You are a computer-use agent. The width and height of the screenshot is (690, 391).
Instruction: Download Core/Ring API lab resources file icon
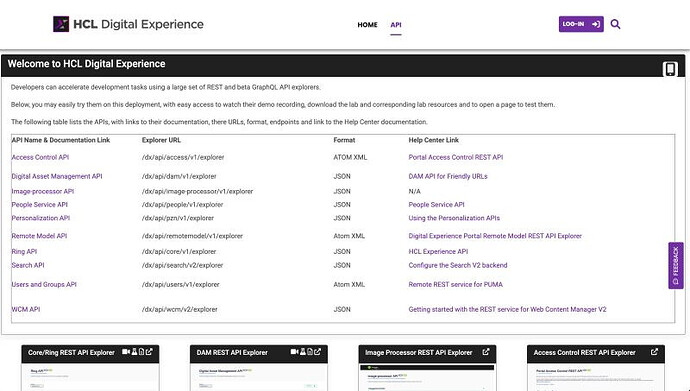point(141,352)
